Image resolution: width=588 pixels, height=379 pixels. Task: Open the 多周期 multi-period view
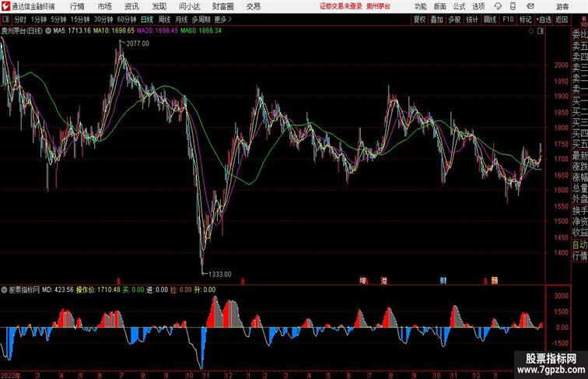201,19
